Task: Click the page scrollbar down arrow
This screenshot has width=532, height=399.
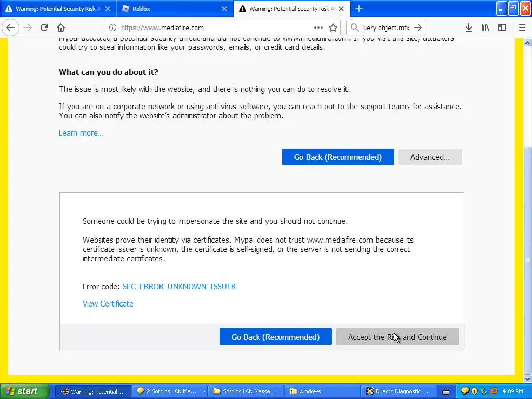Action: click(528, 379)
